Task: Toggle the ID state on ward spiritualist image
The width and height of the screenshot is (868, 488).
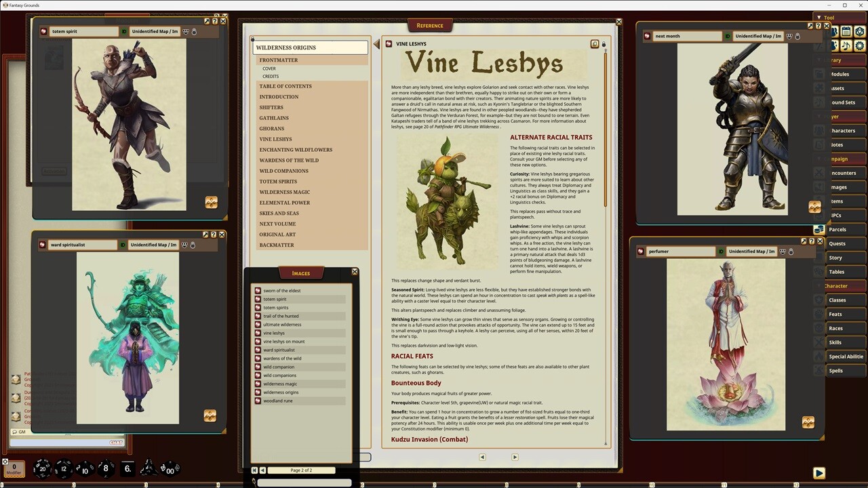Action: (123, 245)
